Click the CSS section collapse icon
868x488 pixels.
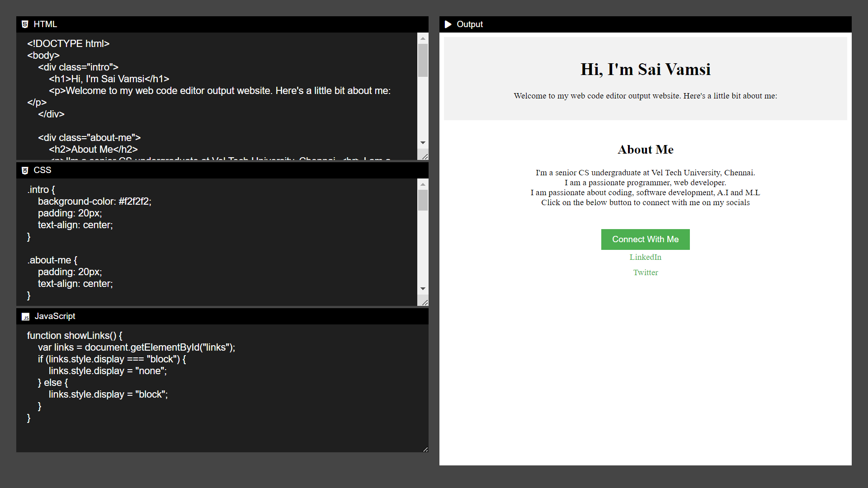[x=26, y=170]
